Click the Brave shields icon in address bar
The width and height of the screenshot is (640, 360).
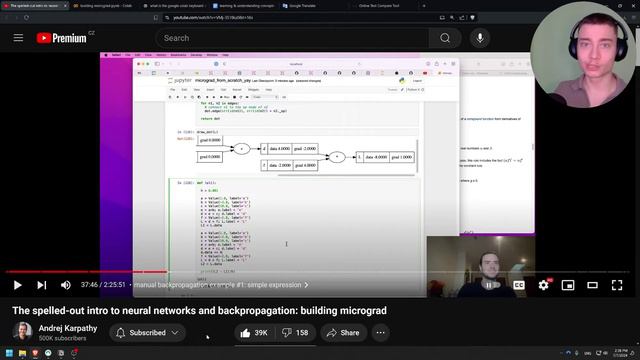point(473,18)
